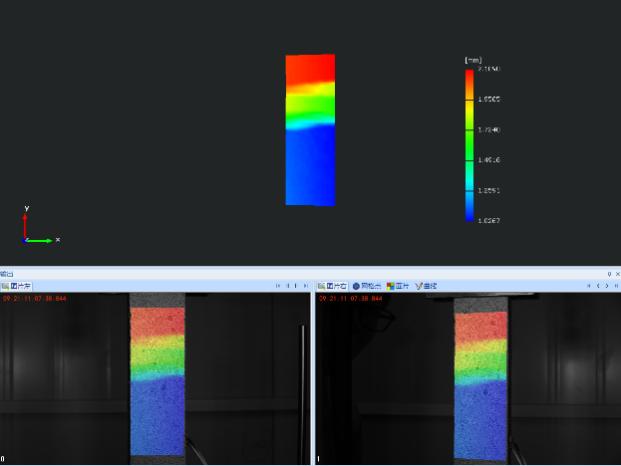Image resolution: width=621 pixels, height=466 pixels.
Task: Open the curve (曲线) tab icon
Action: pyautogui.click(x=426, y=286)
